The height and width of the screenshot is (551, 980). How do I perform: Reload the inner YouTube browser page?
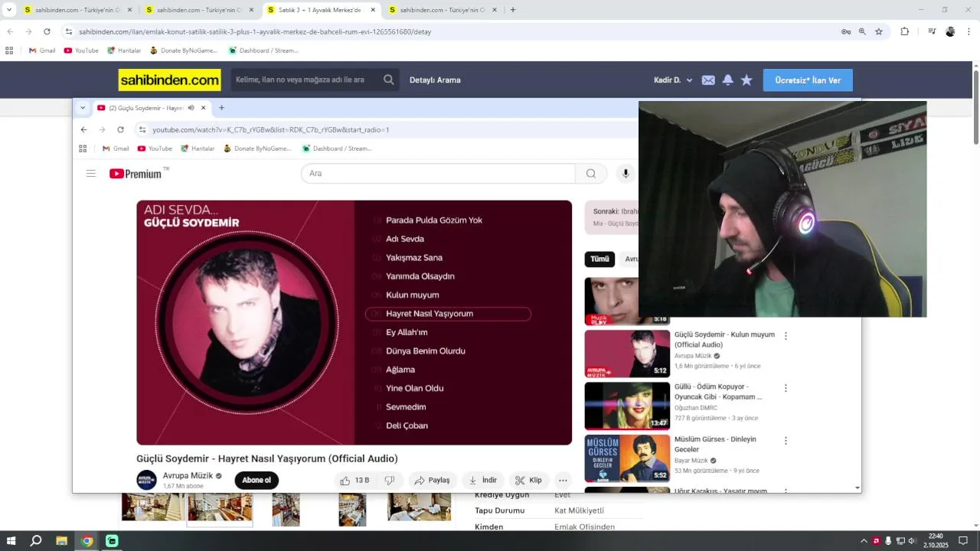click(x=120, y=129)
